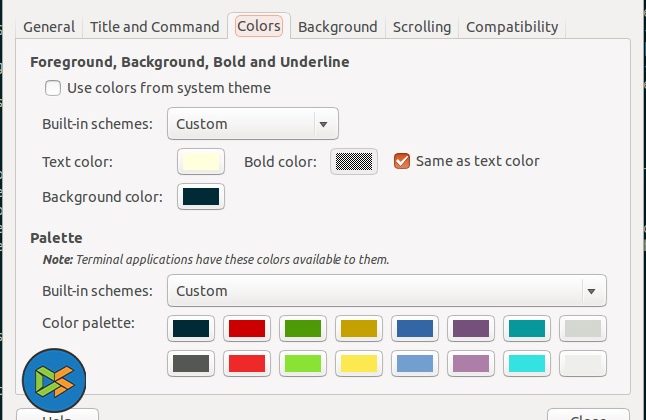The width and height of the screenshot is (646, 420).
Task: Open the Compatibility tab
Action: pos(512,27)
